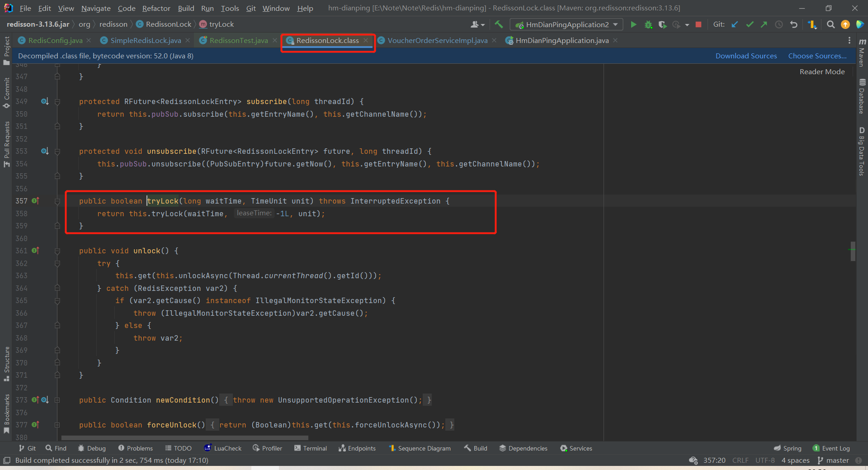Click the Git rollback icon
The width and height of the screenshot is (868, 470).
click(x=794, y=24)
